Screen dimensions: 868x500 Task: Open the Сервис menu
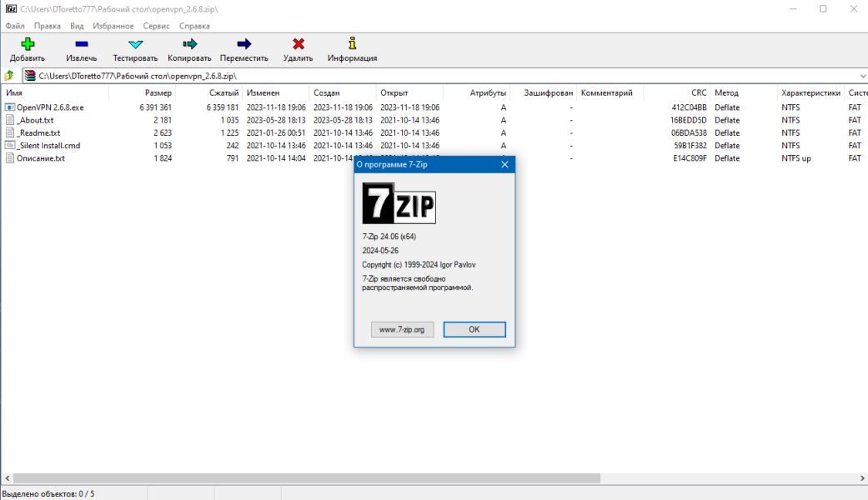[156, 26]
